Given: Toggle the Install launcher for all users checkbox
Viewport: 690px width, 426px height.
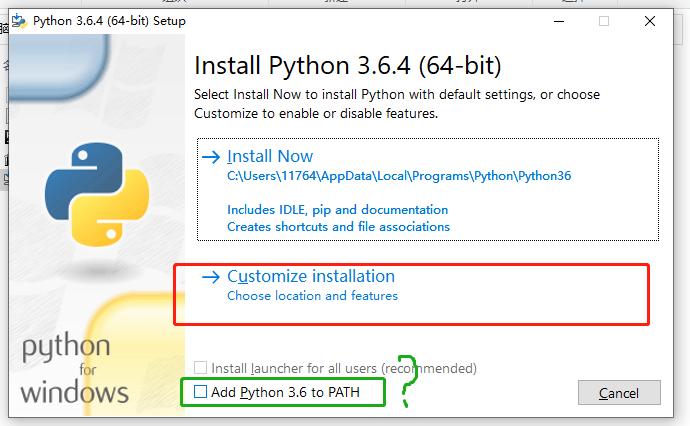Looking at the screenshot, I should pos(200,367).
